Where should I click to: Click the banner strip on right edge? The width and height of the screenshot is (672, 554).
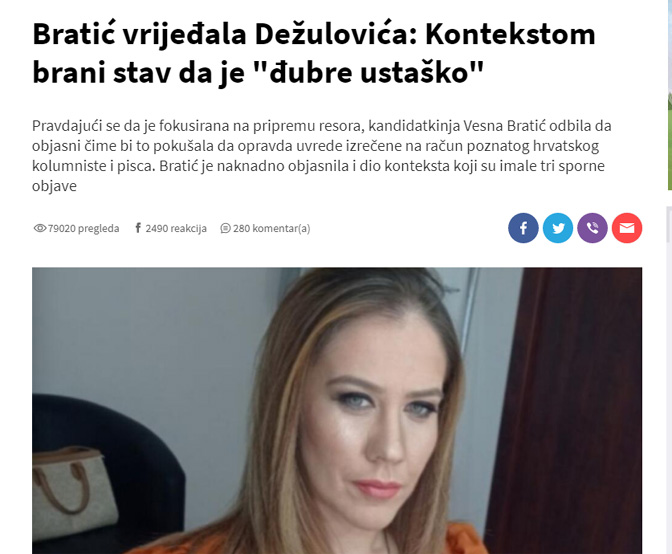click(x=670, y=94)
